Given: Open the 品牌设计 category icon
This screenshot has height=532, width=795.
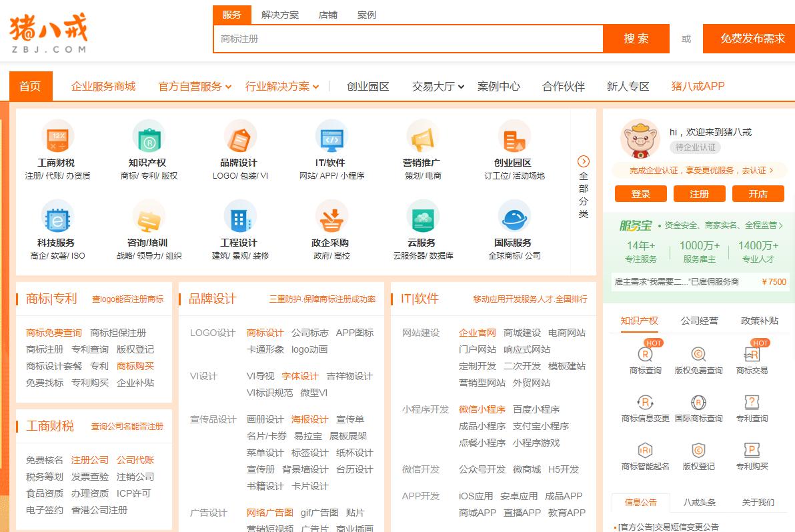Looking at the screenshot, I should pyautogui.click(x=240, y=140).
